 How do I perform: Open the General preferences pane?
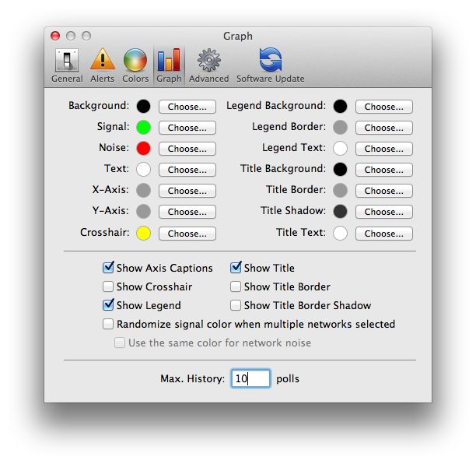pyautogui.click(x=67, y=65)
